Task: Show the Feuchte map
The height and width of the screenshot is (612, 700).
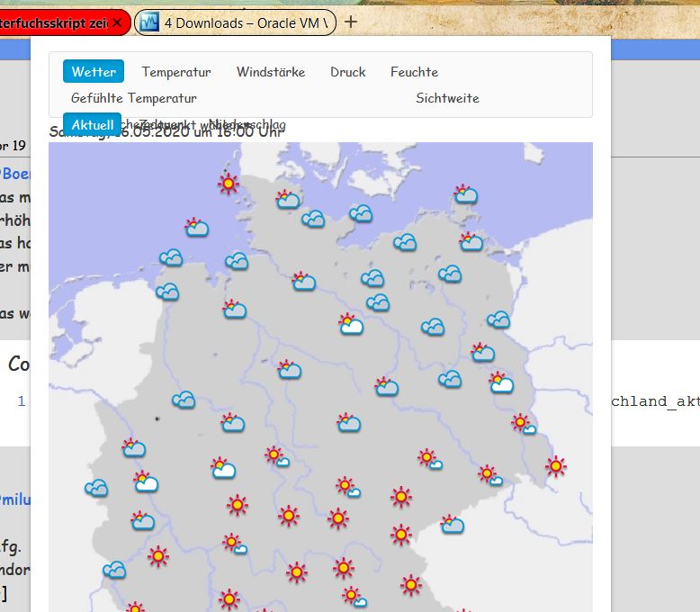Action: (414, 72)
